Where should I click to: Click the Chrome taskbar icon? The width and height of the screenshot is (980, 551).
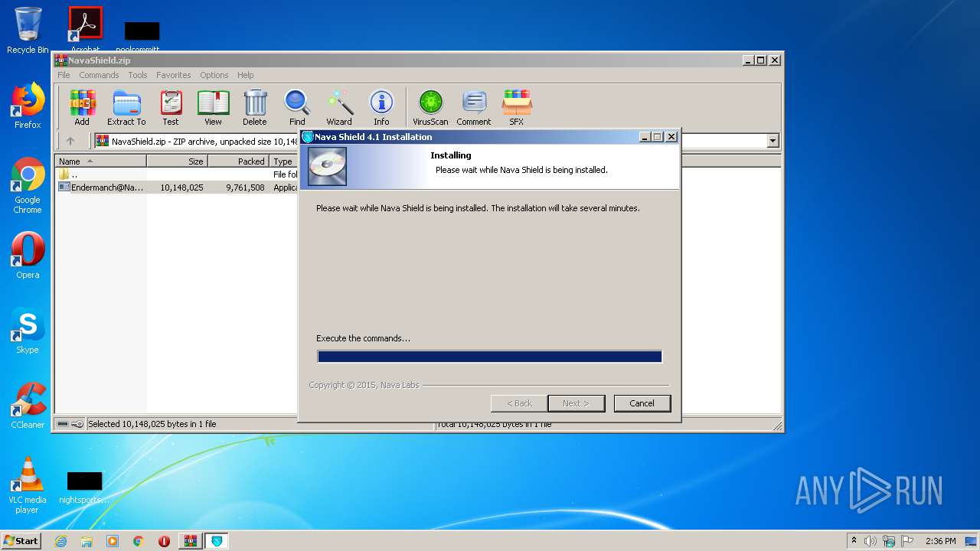click(139, 541)
